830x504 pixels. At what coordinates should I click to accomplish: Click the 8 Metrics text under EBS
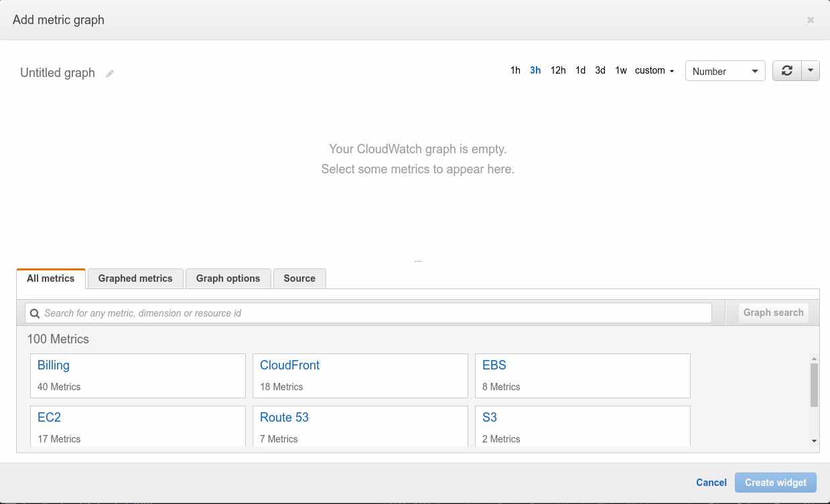501,387
